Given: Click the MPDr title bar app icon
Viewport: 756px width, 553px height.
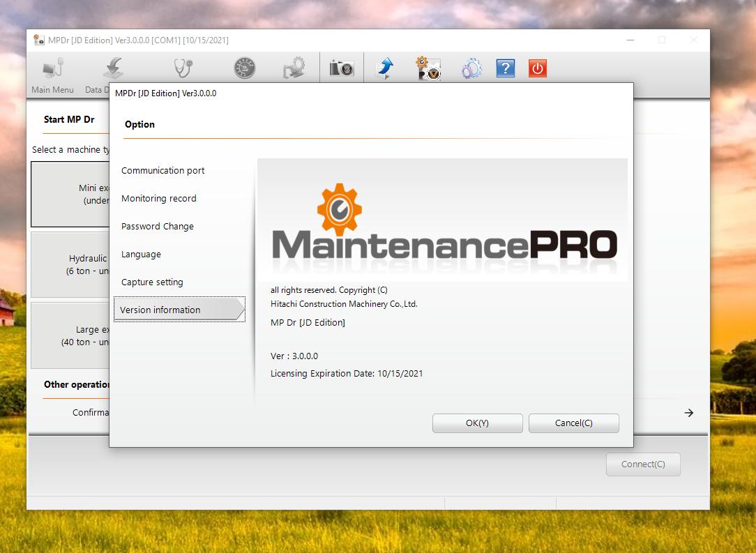Looking at the screenshot, I should [39, 40].
